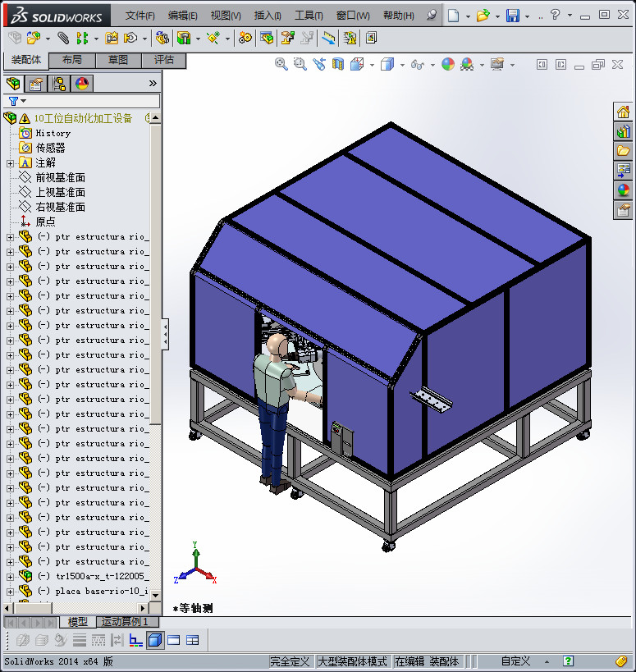The image size is (636, 672).
Task: Click the Save icon in title bar
Action: (x=513, y=16)
